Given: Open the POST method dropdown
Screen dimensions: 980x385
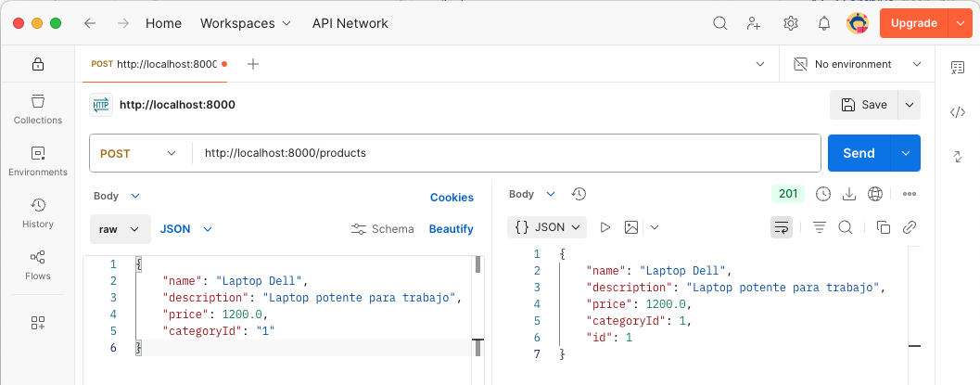Looking at the screenshot, I should point(138,153).
